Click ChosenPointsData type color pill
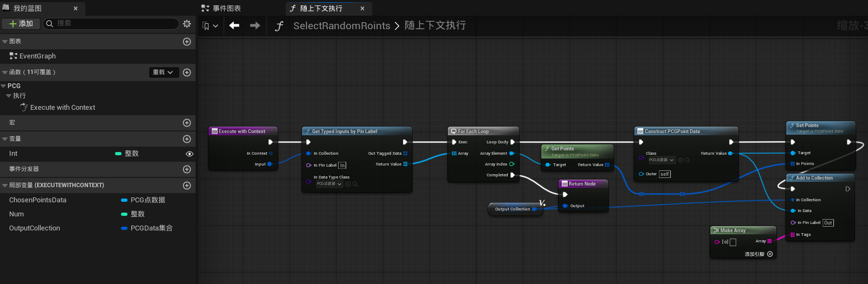868x284 pixels. click(x=124, y=200)
